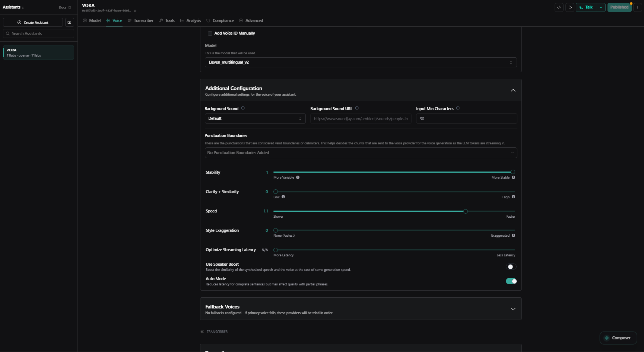Click the Background Sound info icon
Image resolution: width=644 pixels, height=352 pixels.
tap(243, 108)
